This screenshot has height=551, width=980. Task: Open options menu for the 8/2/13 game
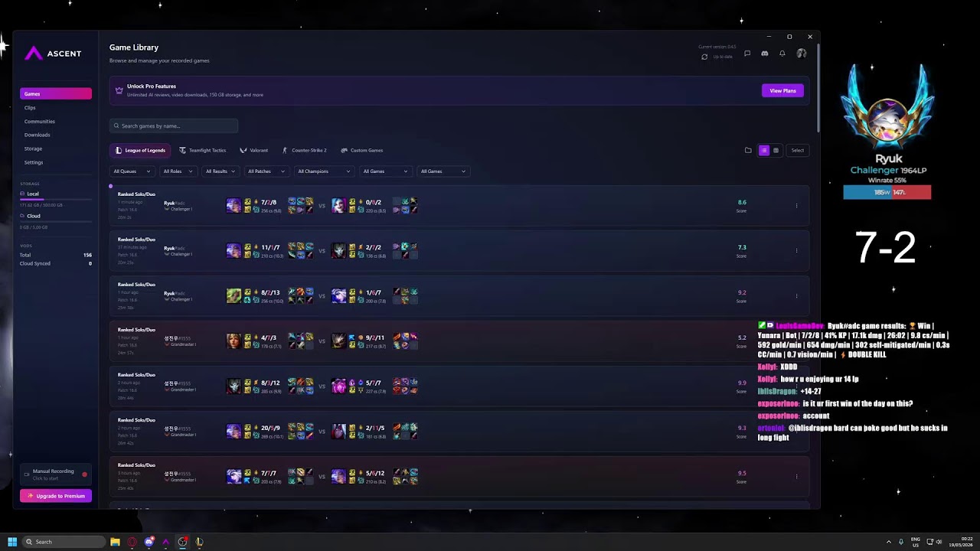coord(796,295)
